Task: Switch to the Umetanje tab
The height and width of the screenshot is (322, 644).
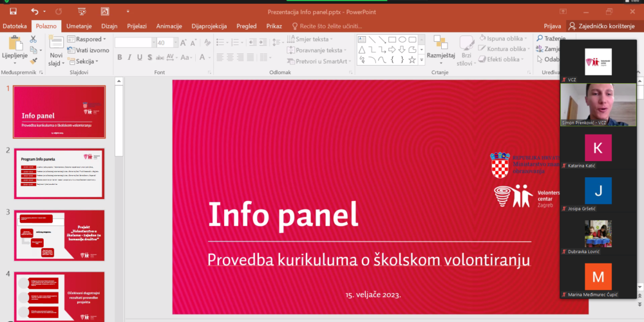Action: point(79,26)
